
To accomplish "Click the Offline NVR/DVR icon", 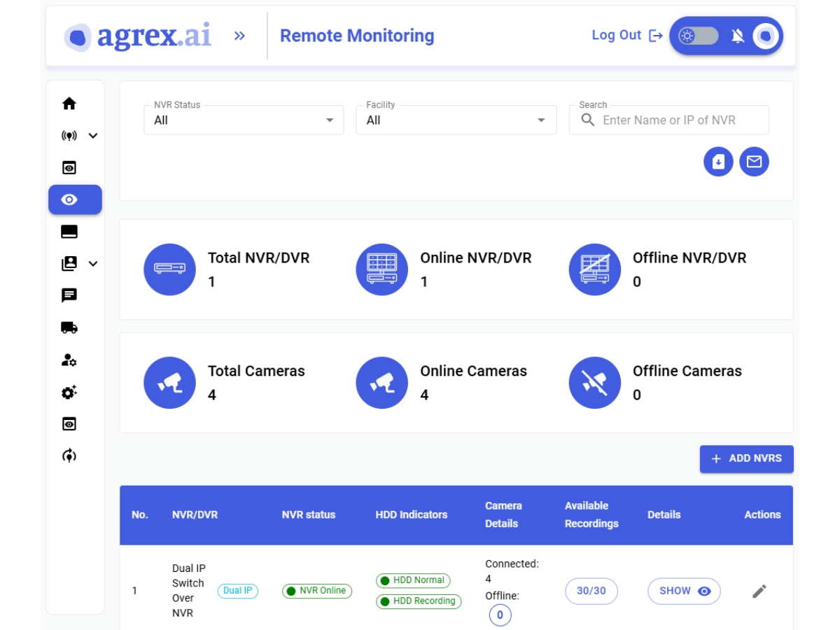I will (x=595, y=269).
